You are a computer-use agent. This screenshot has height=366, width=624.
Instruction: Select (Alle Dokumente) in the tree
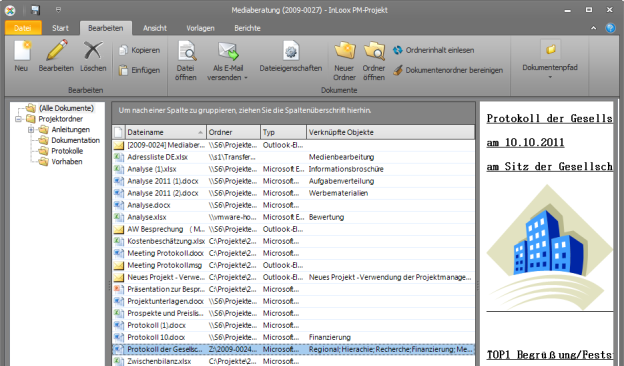[66, 108]
